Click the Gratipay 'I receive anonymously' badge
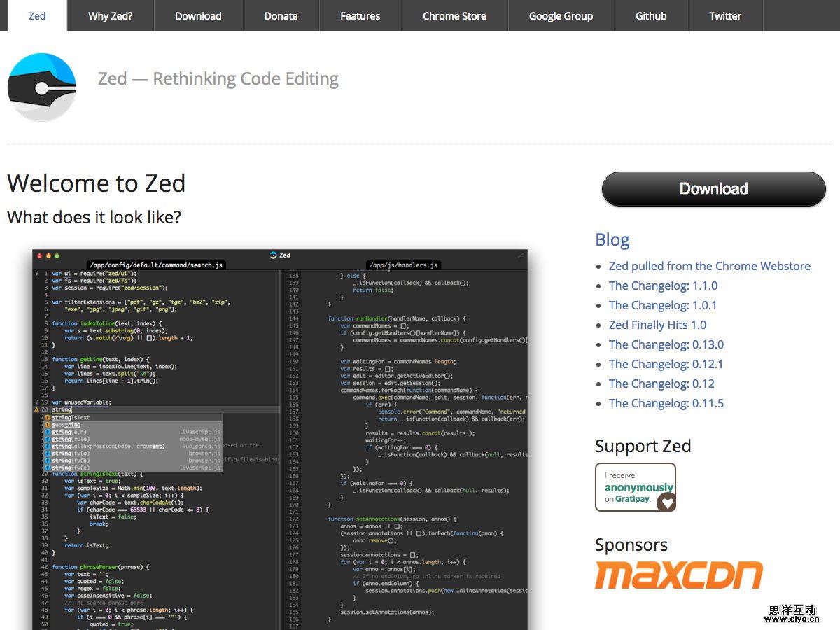The width and height of the screenshot is (840, 630). point(636,487)
